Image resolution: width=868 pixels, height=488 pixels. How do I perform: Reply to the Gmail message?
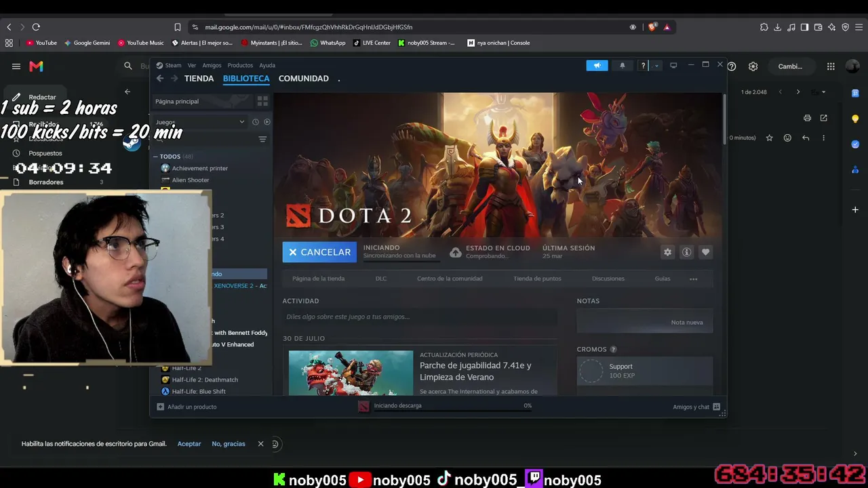(x=806, y=138)
